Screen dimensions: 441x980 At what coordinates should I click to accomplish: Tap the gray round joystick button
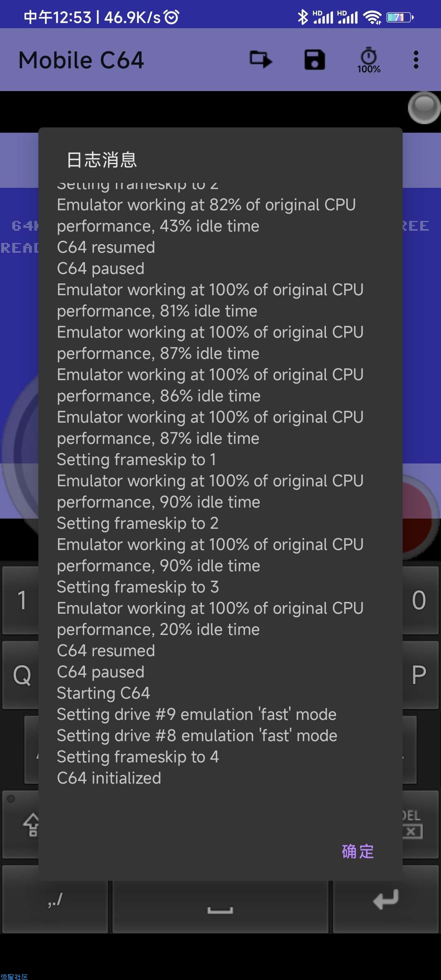click(424, 108)
